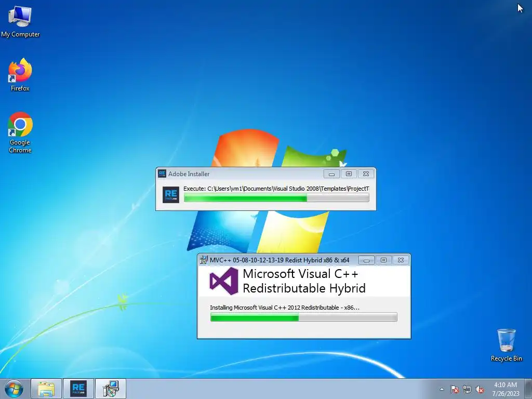Switch to the RE Pack taskbar button
This screenshot has width=532, height=399.
(x=78, y=389)
